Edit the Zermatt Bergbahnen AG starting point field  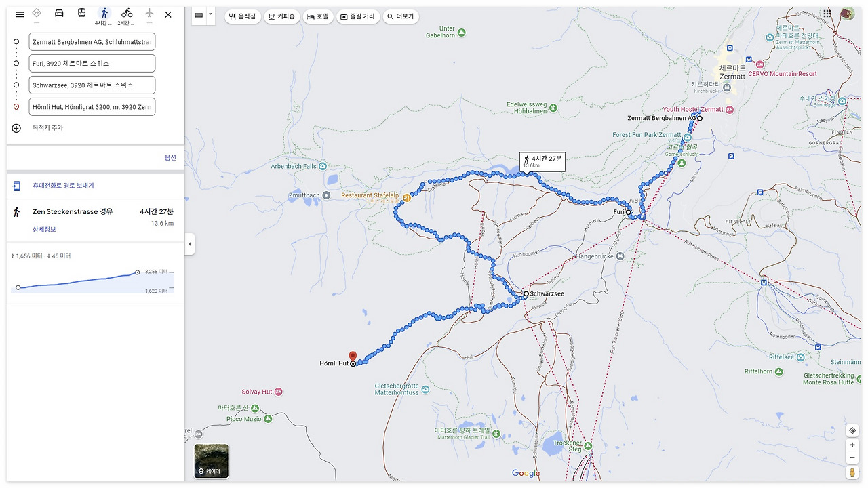coord(92,41)
